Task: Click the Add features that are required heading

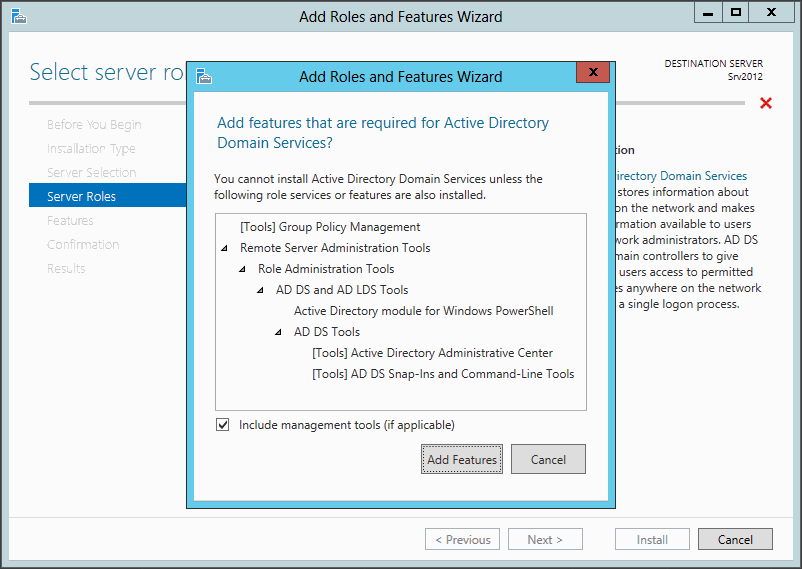Action: [x=383, y=133]
